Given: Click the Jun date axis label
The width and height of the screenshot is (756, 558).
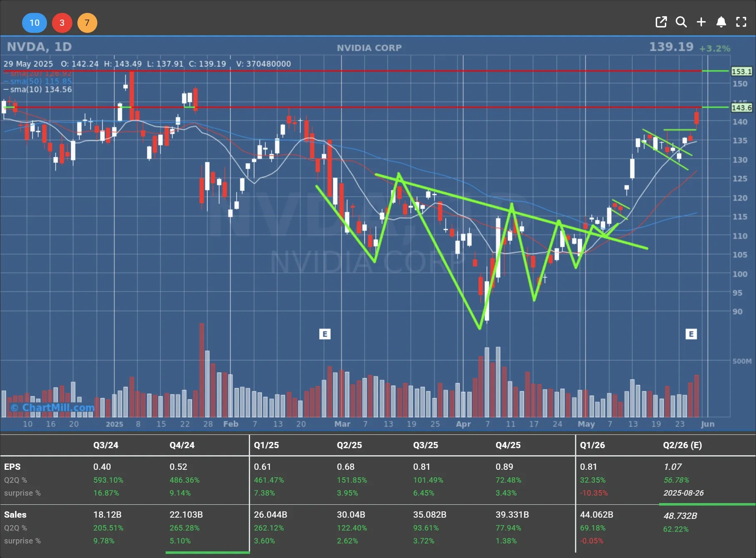Looking at the screenshot, I should click(x=707, y=424).
